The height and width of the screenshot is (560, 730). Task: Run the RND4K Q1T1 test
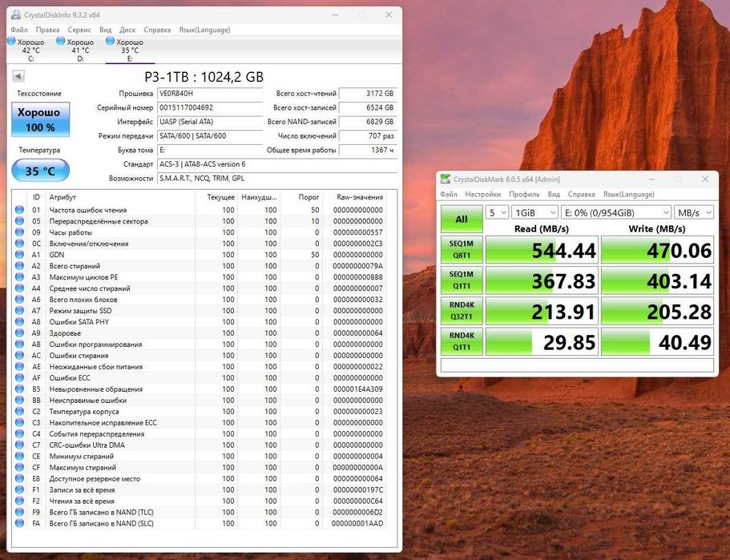pyautogui.click(x=462, y=341)
